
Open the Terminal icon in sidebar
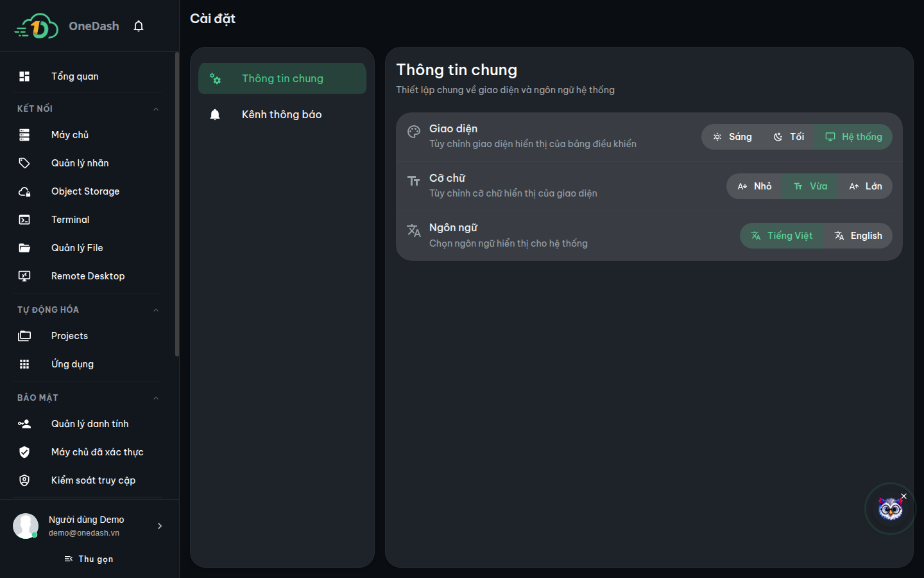tap(24, 220)
